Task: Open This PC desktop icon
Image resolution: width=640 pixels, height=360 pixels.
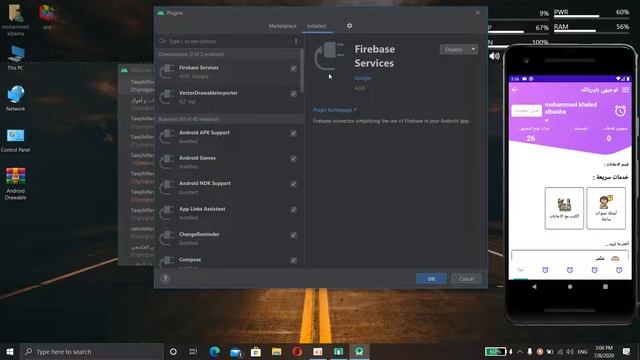Action: point(16,58)
